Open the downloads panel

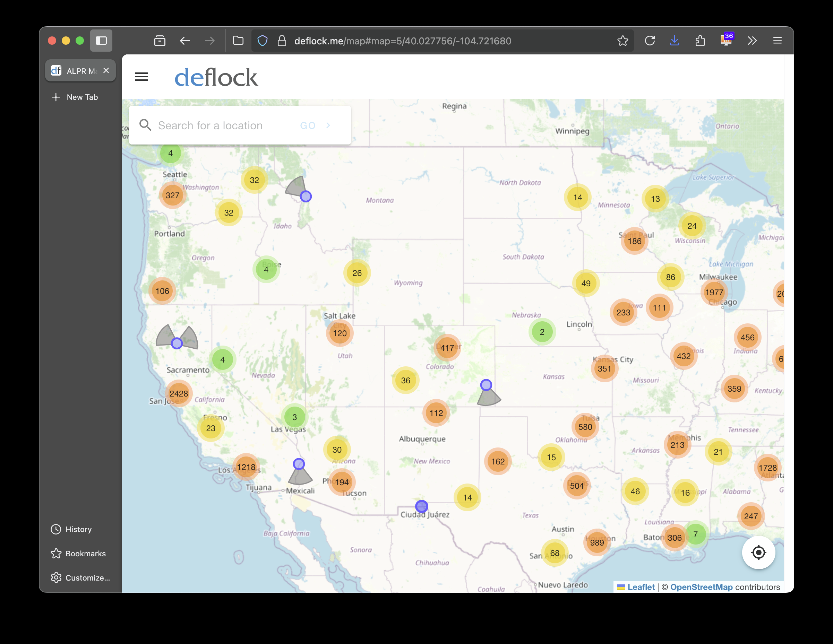675,41
